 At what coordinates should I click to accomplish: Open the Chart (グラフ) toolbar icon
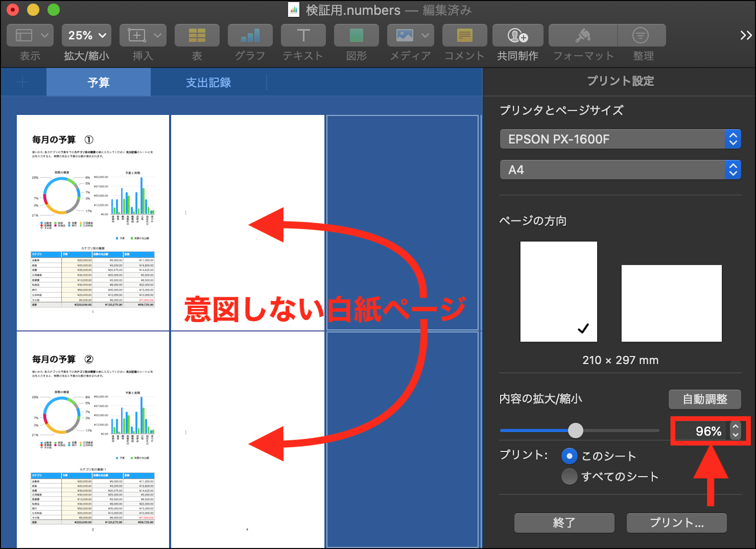point(250,35)
